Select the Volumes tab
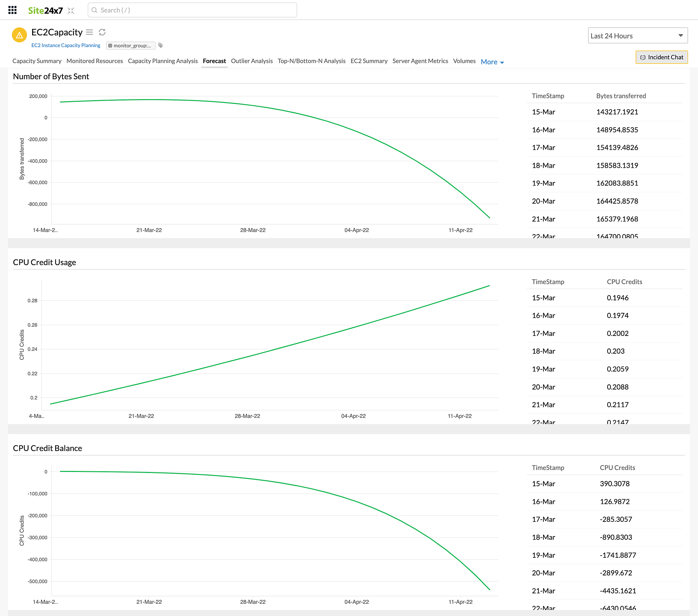The height and width of the screenshot is (616, 698). click(x=464, y=61)
